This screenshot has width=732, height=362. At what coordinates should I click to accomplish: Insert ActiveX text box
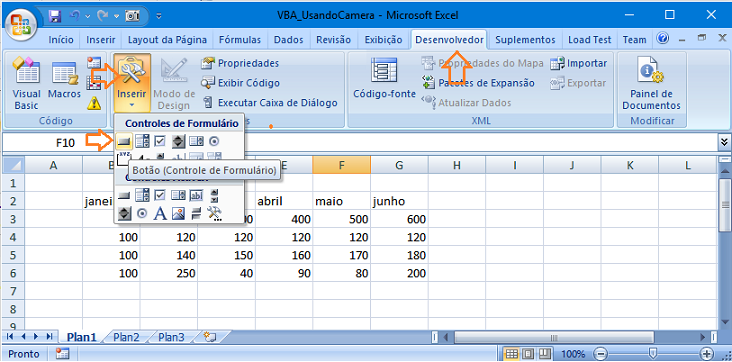click(196, 195)
